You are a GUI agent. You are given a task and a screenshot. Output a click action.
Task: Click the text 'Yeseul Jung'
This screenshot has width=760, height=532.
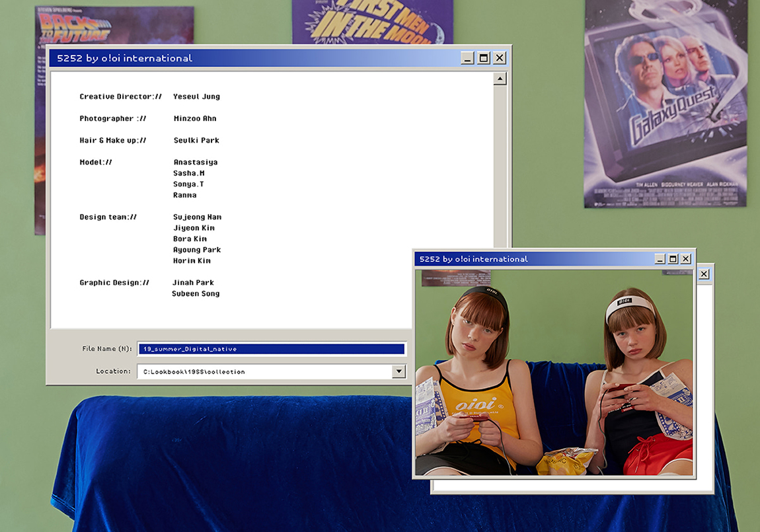196,96
